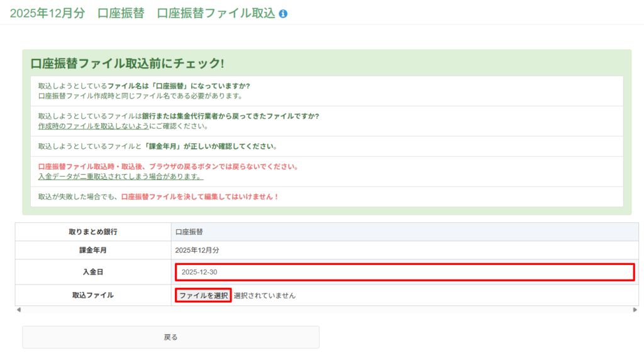Click the red warning about browser 戻るボタン

click(x=168, y=166)
